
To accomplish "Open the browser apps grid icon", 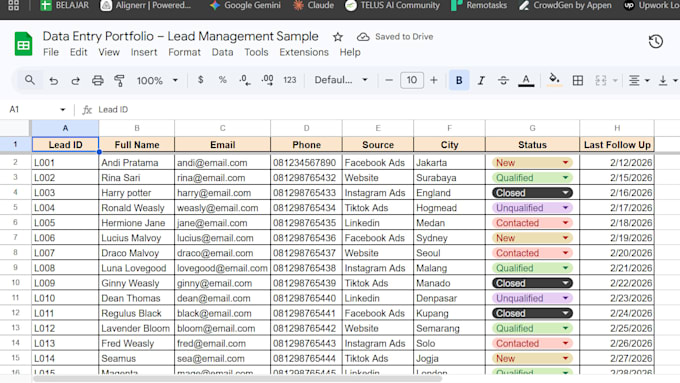I will 13,6.
